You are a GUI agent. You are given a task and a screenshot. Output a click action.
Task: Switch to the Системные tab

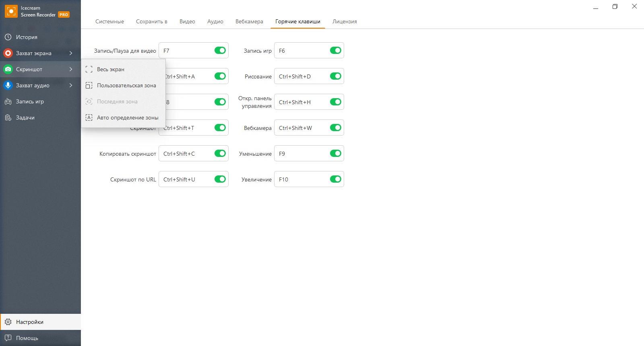click(109, 21)
